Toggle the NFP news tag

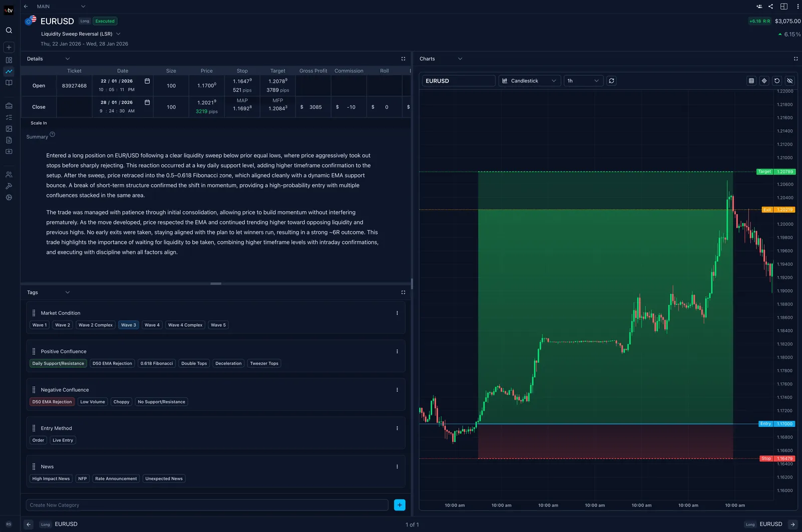83,479
